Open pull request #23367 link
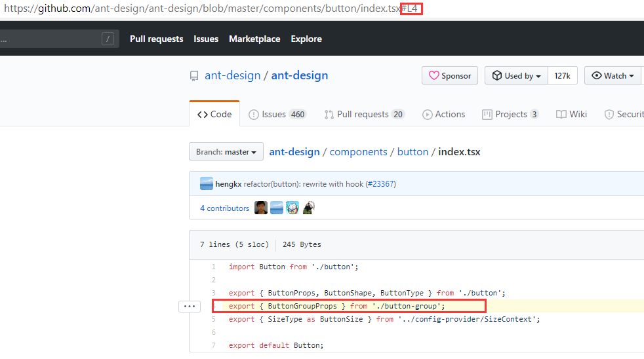Viewport: 644px width, 359px height. coord(381,184)
